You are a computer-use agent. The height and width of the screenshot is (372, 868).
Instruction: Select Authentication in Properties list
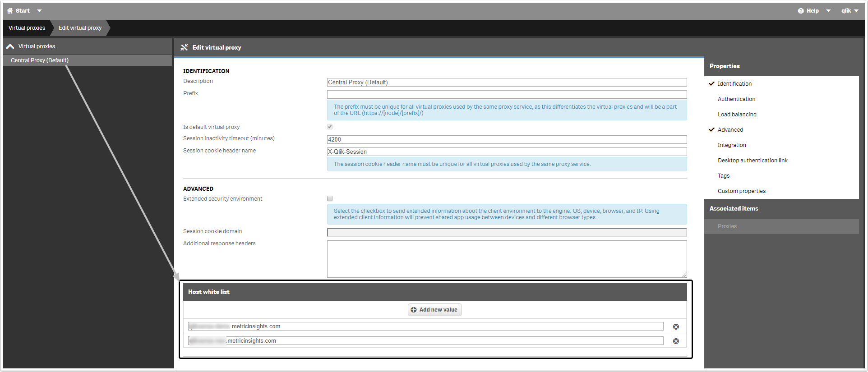pos(736,99)
